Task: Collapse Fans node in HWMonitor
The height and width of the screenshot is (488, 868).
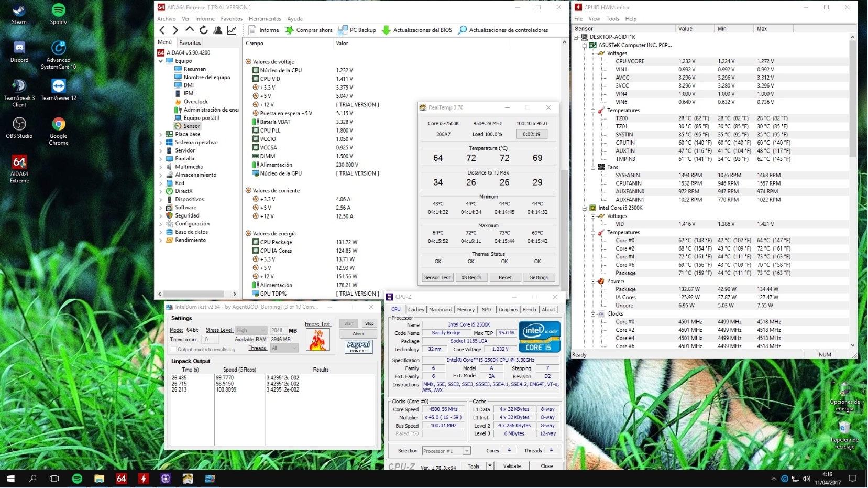Action: pyautogui.click(x=593, y=167)
